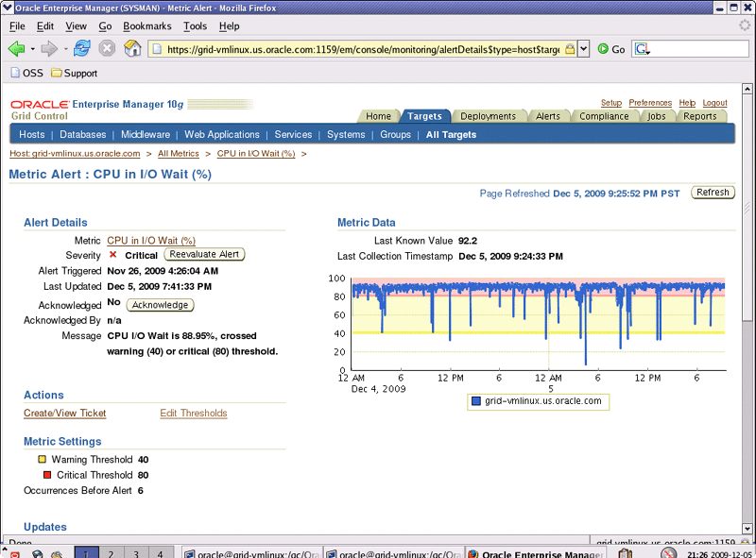Click the Logout link

pyautogui.click(x=714, y=103)
